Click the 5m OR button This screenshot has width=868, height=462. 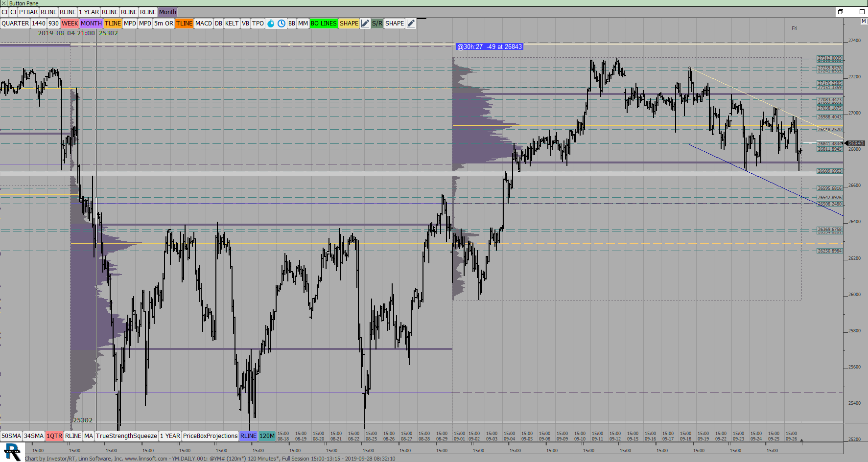[x=164, y=23]
